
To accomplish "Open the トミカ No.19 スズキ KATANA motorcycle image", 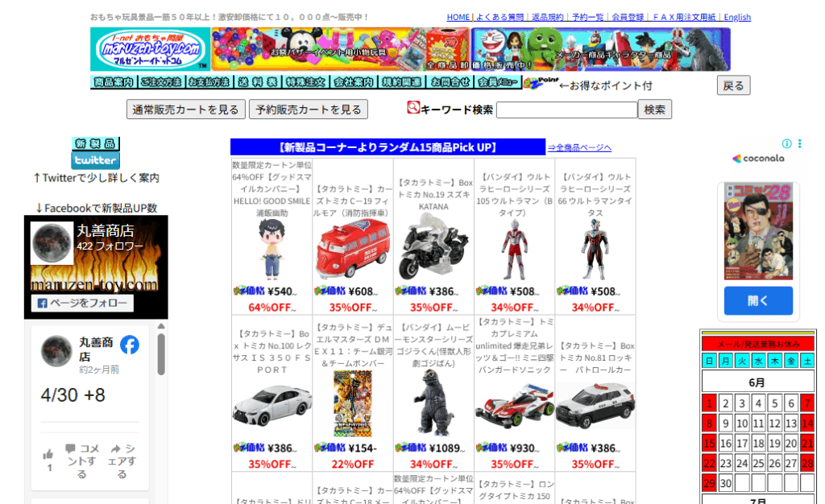I will 433,247.
